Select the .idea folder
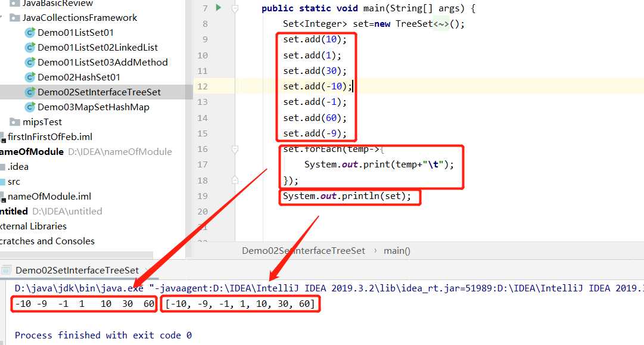This screenshot has width=644, height=345. click(18, 167)
